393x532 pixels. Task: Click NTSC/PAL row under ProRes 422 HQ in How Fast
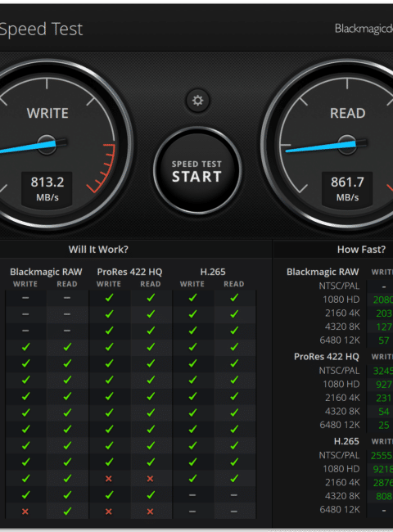point(339,371)
